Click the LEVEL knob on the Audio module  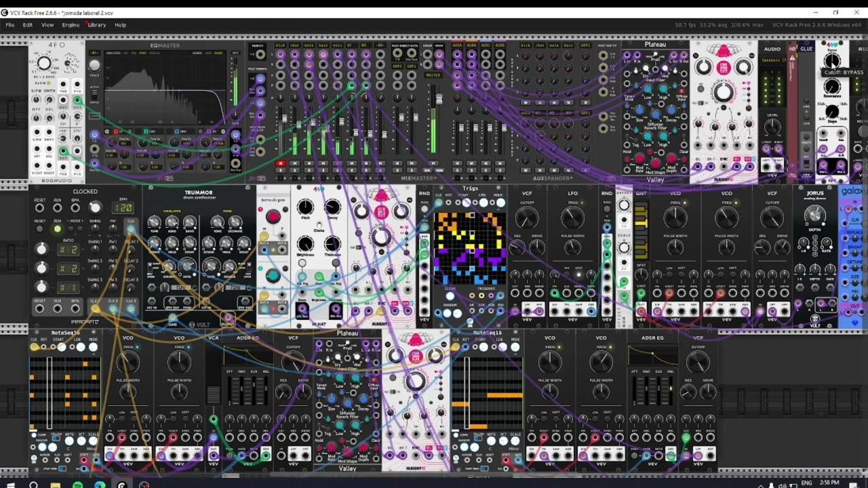(x=772, y=127)
